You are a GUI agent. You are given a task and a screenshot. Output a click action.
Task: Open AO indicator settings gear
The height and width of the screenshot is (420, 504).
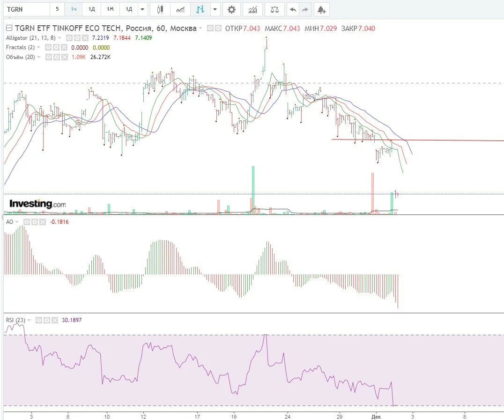35,222
